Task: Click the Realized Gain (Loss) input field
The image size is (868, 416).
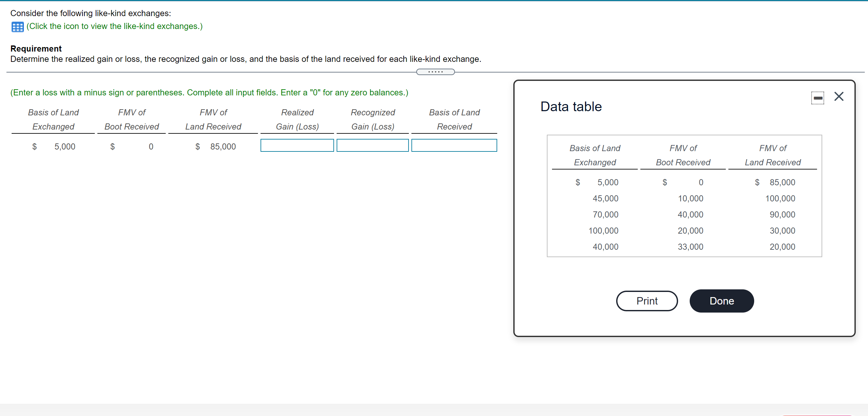Action: 297,146
